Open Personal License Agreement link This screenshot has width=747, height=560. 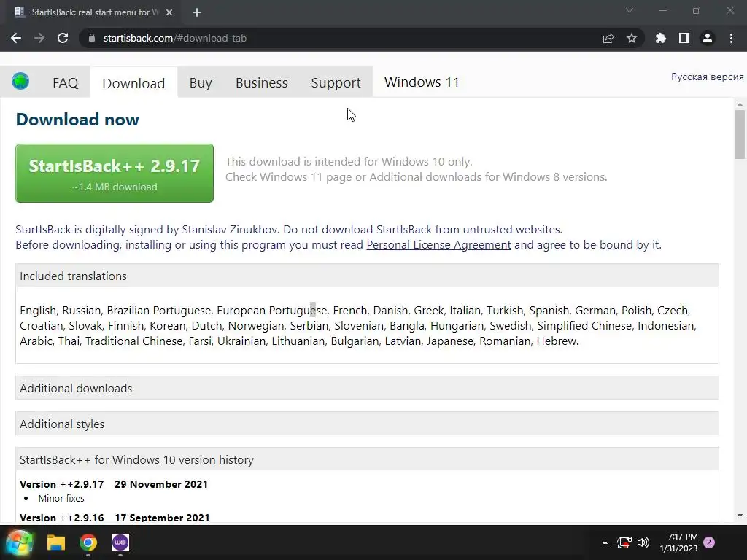[438, 245]
